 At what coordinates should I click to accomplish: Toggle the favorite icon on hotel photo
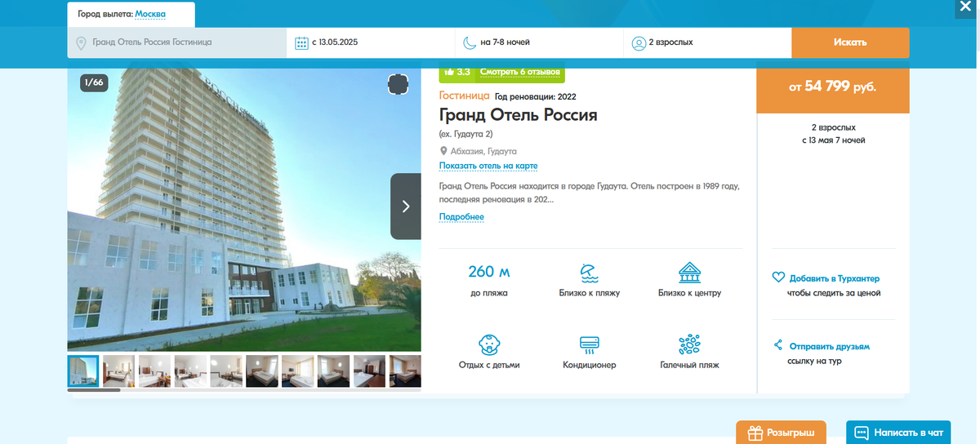[398, 83]
